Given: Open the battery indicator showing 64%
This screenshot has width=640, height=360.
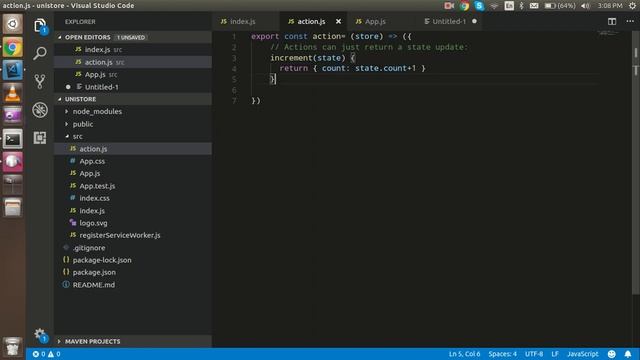Looking at the screenshot, I should tap(560, 6).
